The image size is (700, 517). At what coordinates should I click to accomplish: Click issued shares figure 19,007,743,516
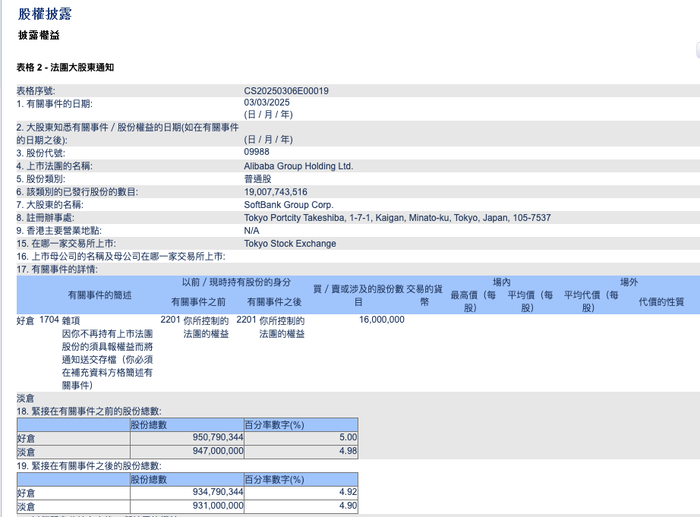275,192
